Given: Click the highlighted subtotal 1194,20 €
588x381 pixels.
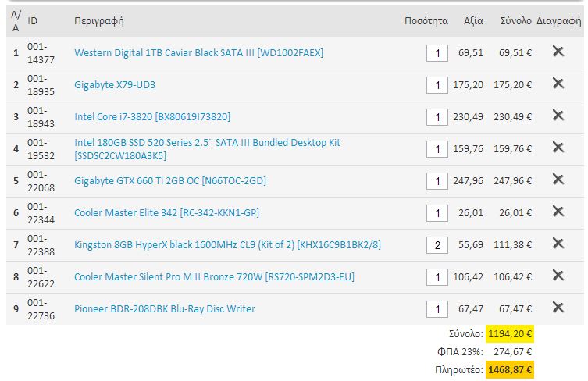Looking at the screenshot, I should (510, 333).
